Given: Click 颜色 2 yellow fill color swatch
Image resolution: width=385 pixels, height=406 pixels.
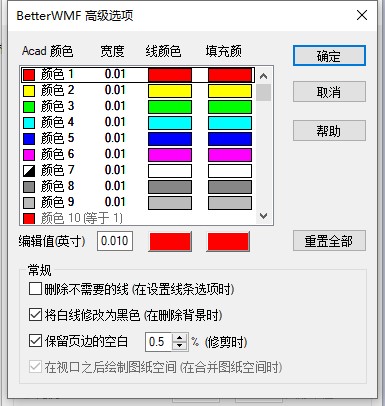Looking at the screenshot, I should tap(230, 91).
